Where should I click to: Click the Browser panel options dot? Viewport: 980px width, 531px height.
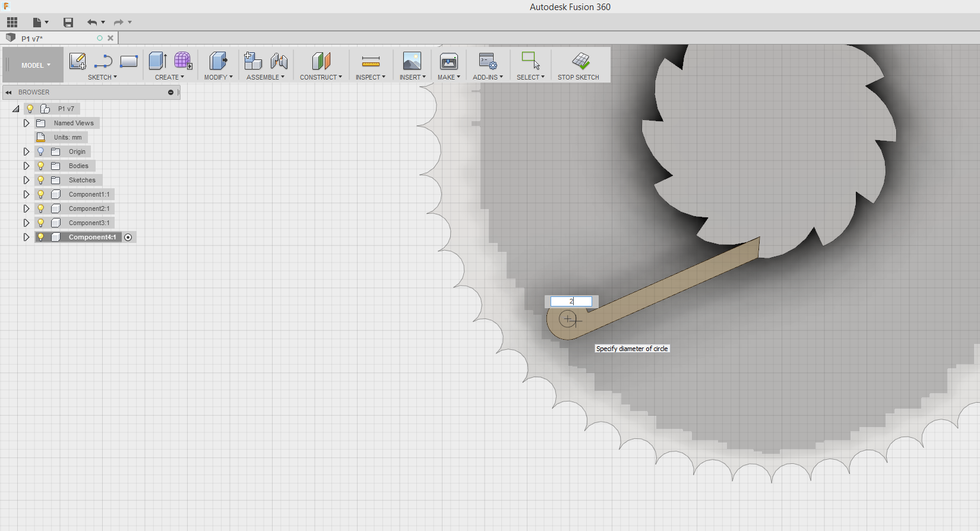tap(170, 93)
